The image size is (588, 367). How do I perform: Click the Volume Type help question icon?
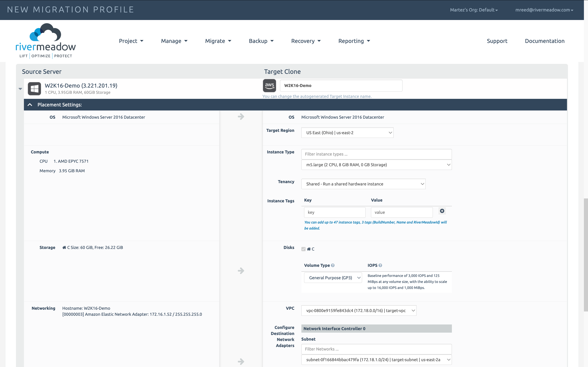333,265
